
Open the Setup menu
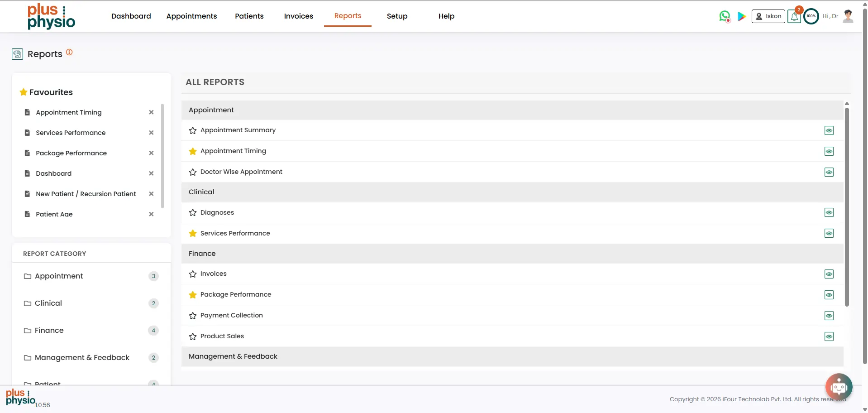coord(397,16)
